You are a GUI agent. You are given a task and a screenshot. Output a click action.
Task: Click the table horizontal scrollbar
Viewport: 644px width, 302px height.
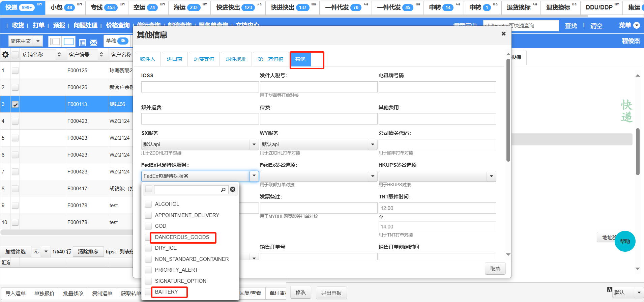point(67,232)
